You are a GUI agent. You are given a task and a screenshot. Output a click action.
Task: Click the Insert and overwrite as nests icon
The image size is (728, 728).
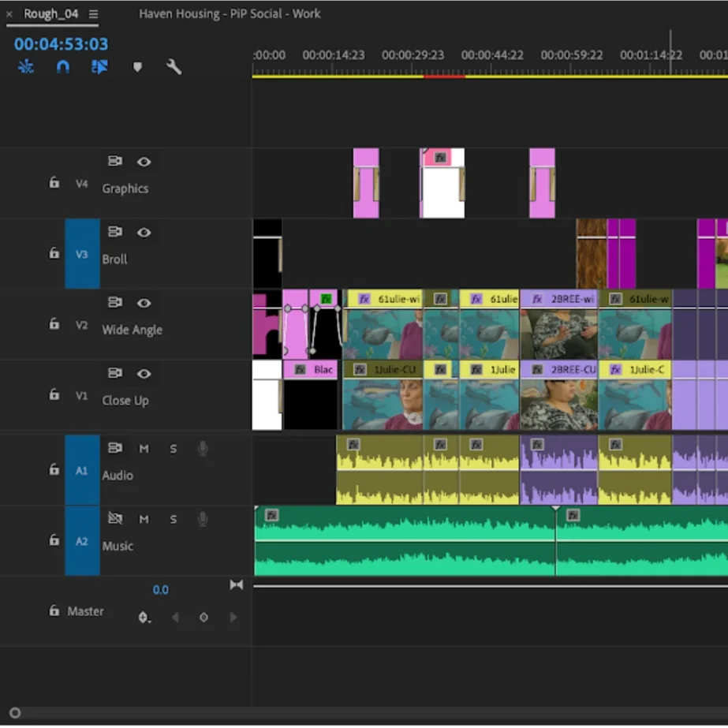[x=26, y=67]
